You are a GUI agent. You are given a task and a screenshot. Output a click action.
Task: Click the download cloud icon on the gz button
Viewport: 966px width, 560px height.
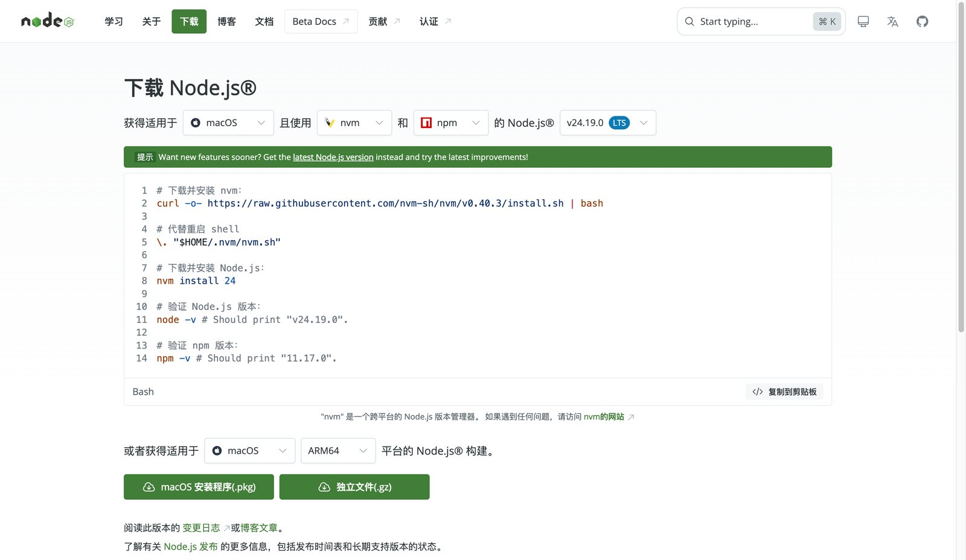point(324,487)
